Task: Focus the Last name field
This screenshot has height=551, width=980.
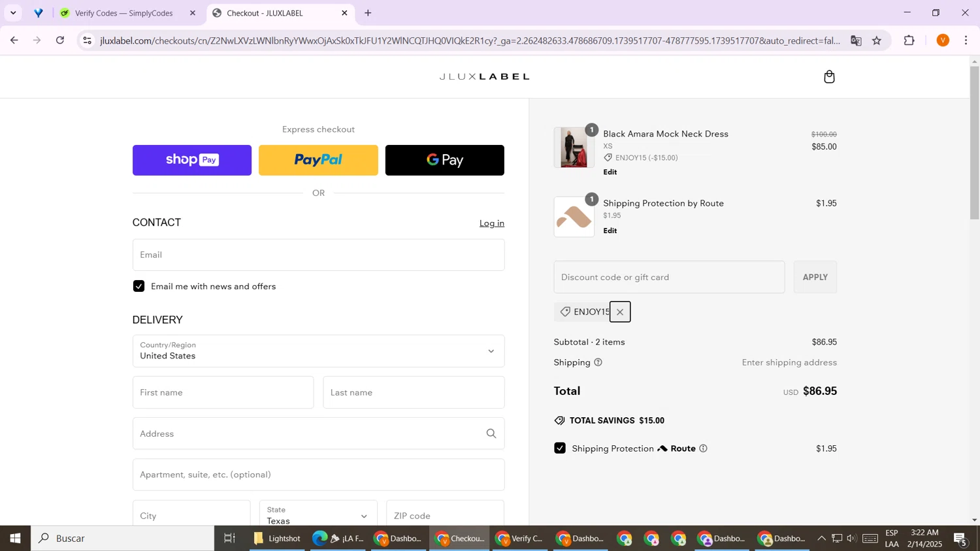Action: pos(414,392)
